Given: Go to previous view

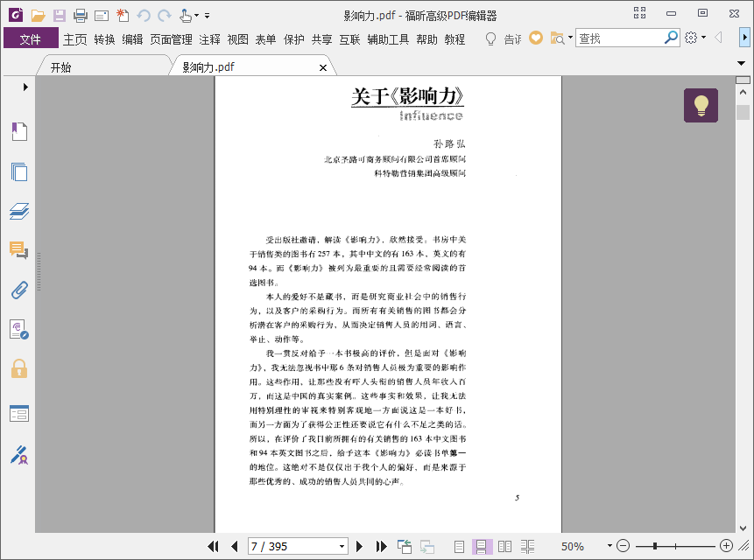Looking at the screenshot, I should [x=405, y=546].
